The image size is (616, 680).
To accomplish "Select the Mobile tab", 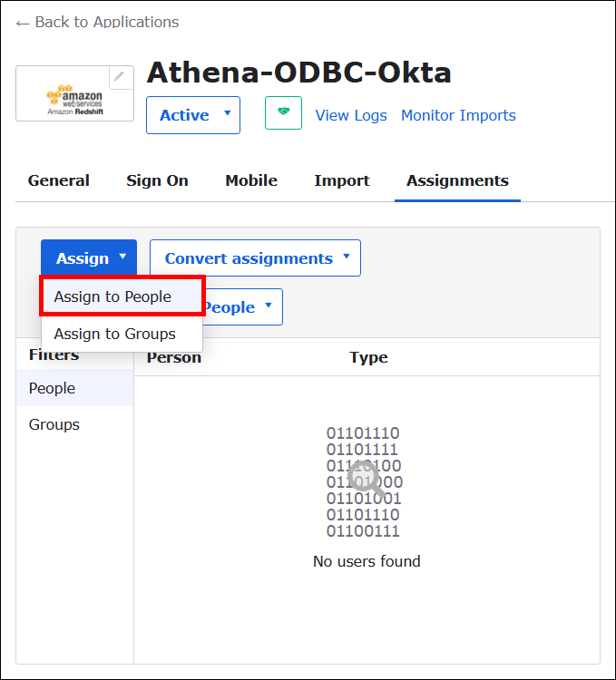I will pyautogui.click(x=251, y=180).
